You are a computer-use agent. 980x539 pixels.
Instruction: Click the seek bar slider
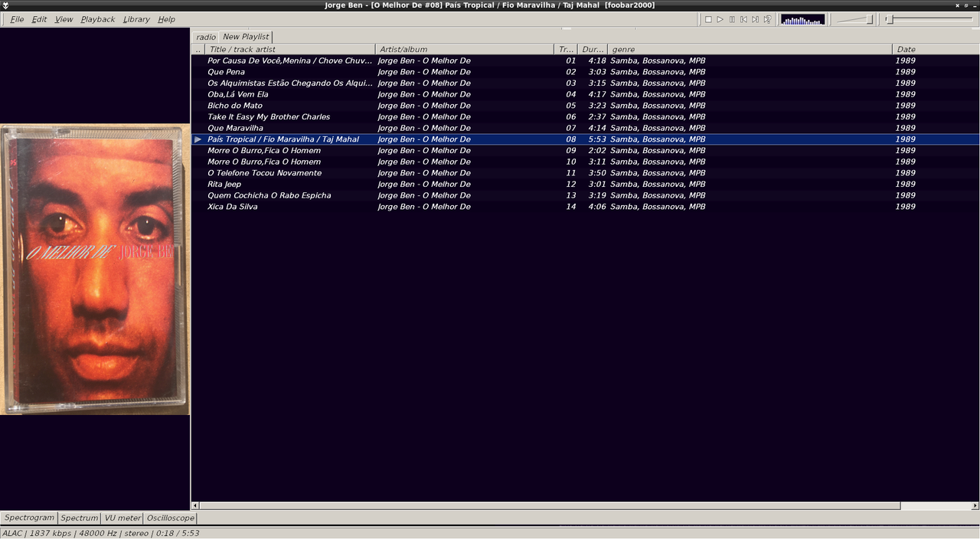click(929, 19)
